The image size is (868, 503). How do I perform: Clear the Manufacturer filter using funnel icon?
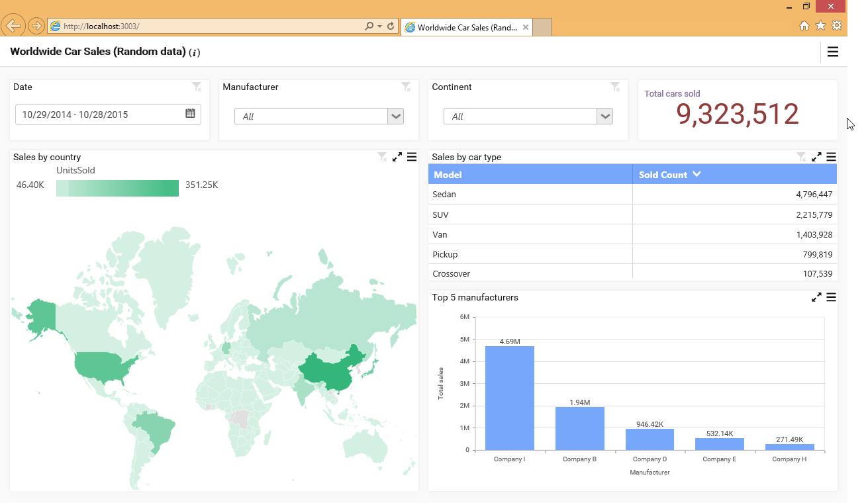[x=406, y=87]
